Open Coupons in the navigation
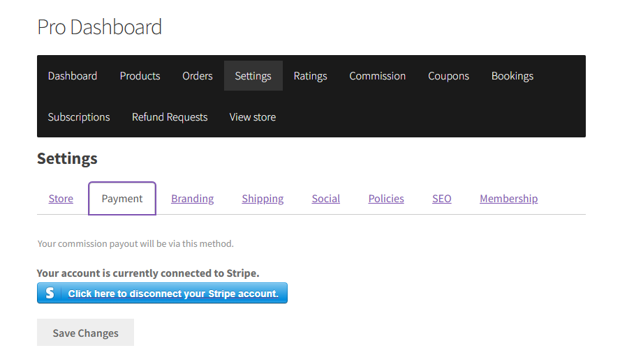The width and height of the screenshot is (627, 364). coord(448,76)
